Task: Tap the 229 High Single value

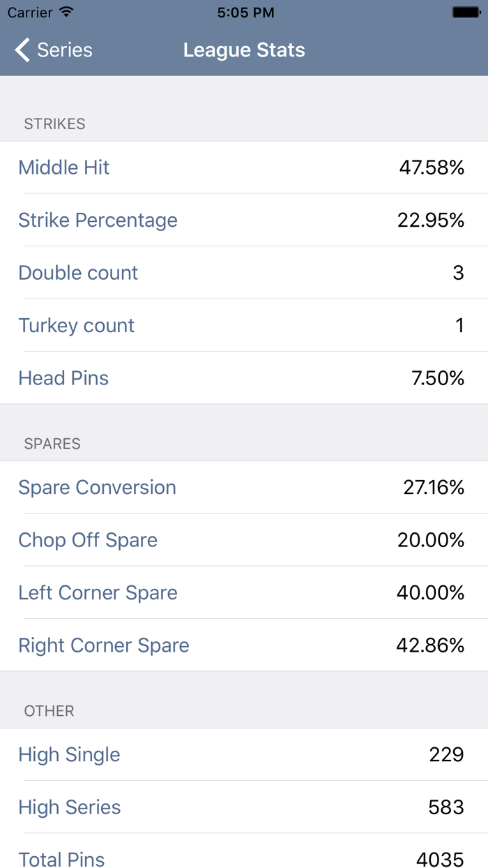Action: click(446, 754)
